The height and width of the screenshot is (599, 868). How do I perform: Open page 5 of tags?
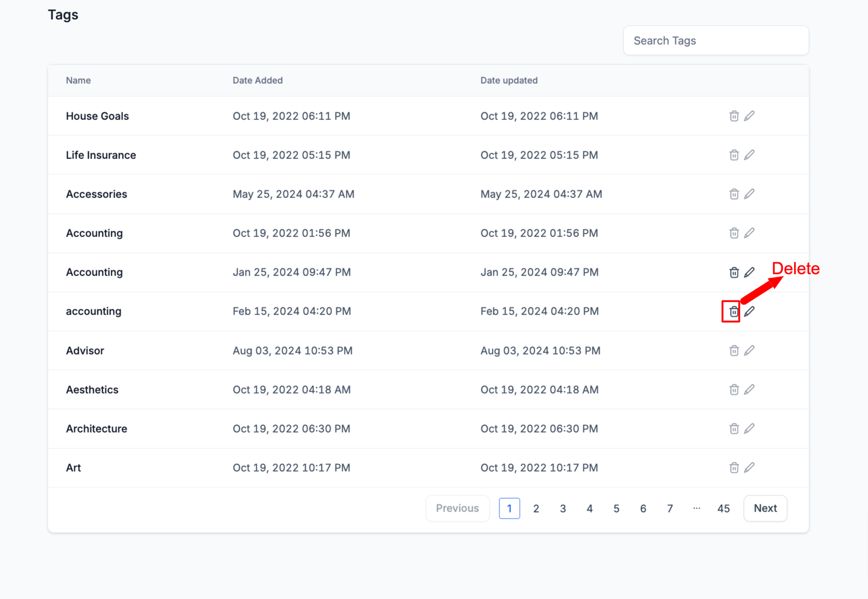pyautogui.click(x=616, y=508)
